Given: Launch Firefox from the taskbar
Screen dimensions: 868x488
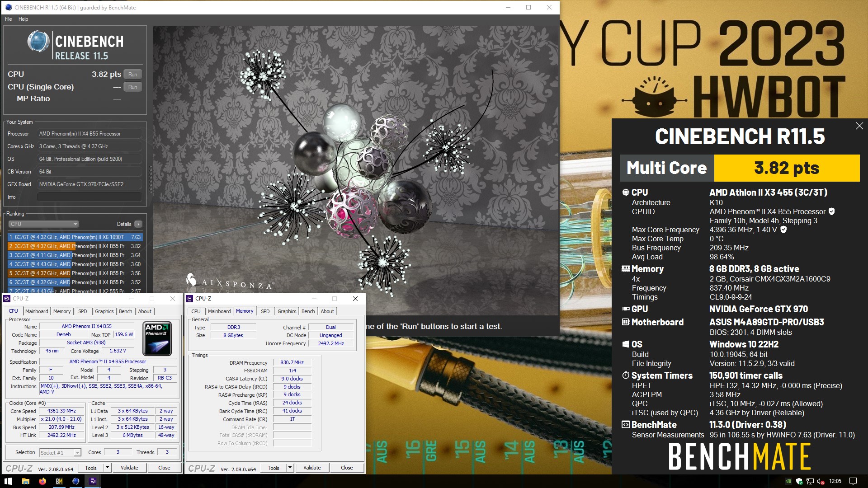Looking at the screenshot, I should click(42, 481).
